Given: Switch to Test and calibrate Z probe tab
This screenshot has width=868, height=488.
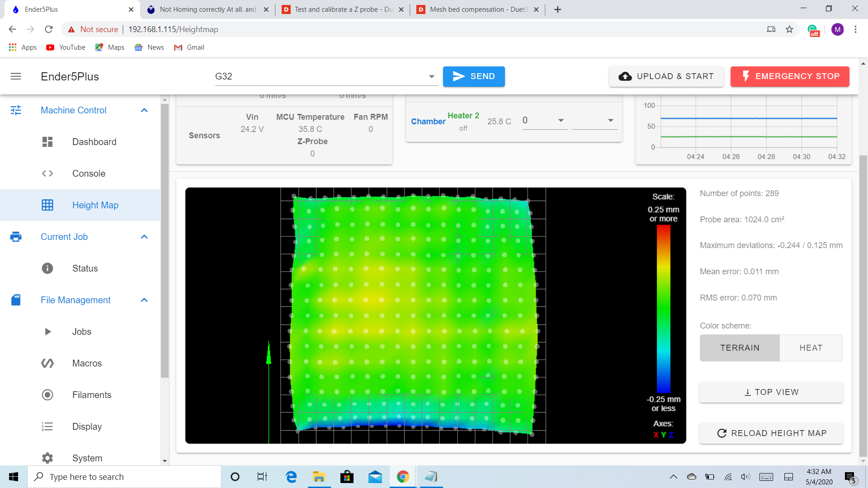Looking at the screenshot, I should (344, 9).
